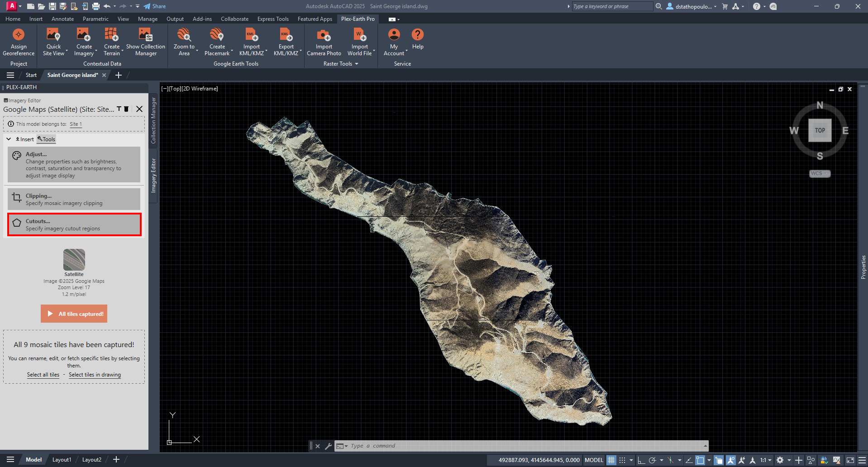Select the Create Imagery tool
This screenshot has height=467, width=868.
84,42
